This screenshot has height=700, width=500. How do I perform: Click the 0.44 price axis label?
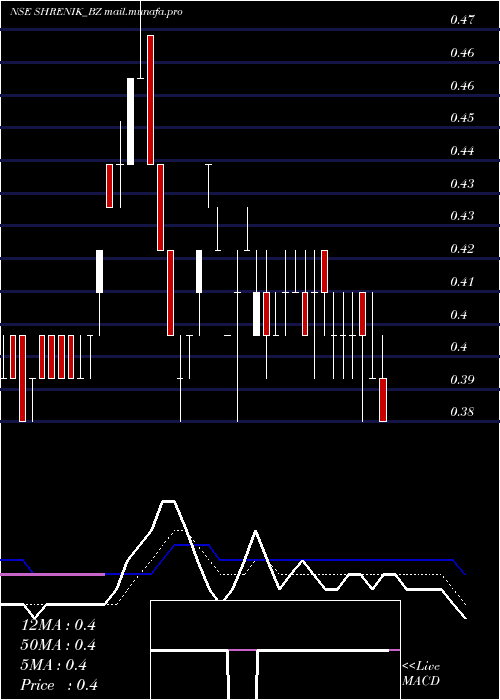pyautogui.click(x=462, y=151)
